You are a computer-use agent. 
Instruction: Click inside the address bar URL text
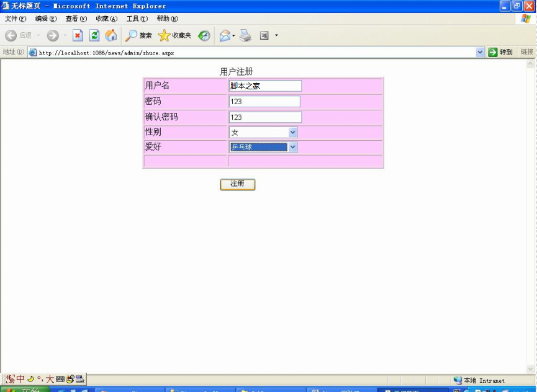tap(107, 53)
